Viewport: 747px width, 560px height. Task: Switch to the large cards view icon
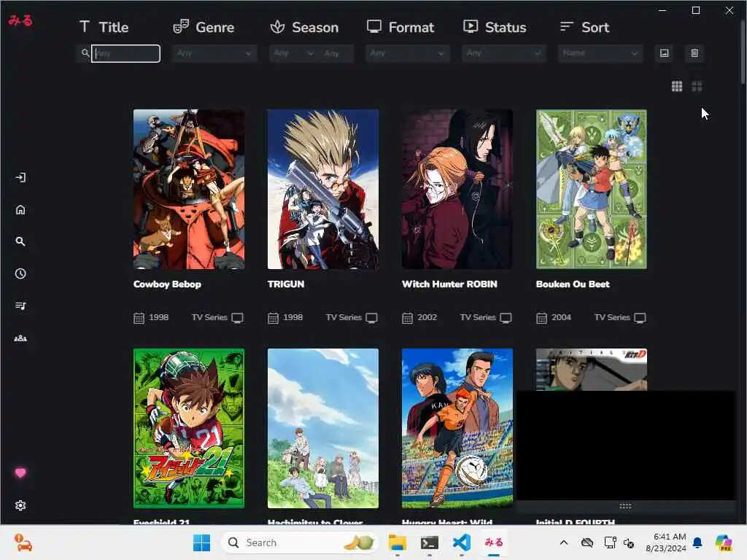(697, 86)
